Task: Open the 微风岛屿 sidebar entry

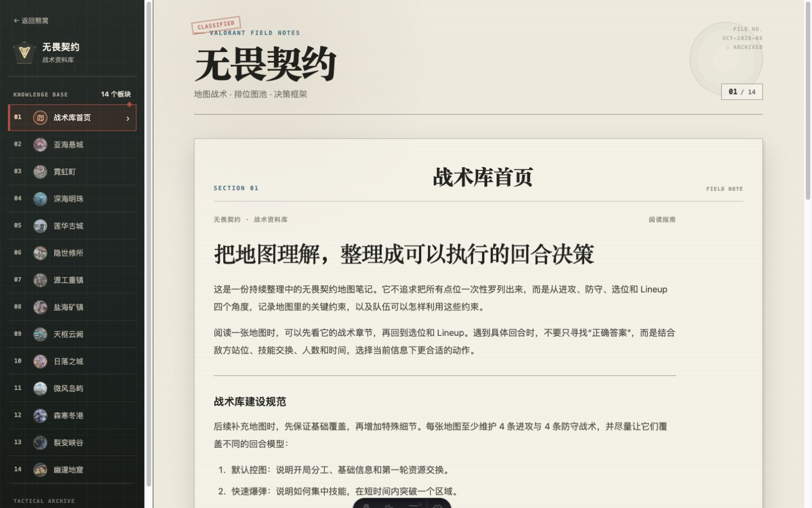Action: click(72, 388)
